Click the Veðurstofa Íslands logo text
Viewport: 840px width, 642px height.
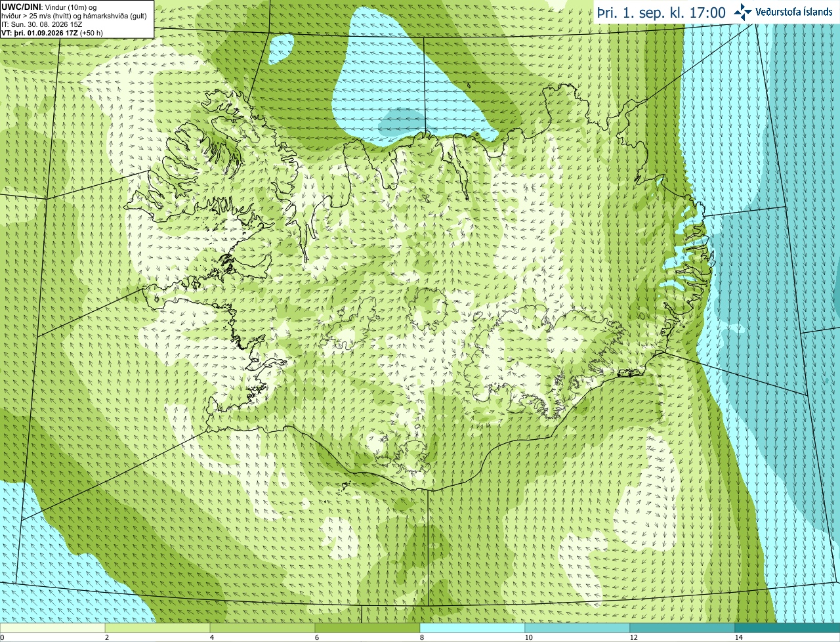[794, 12]
